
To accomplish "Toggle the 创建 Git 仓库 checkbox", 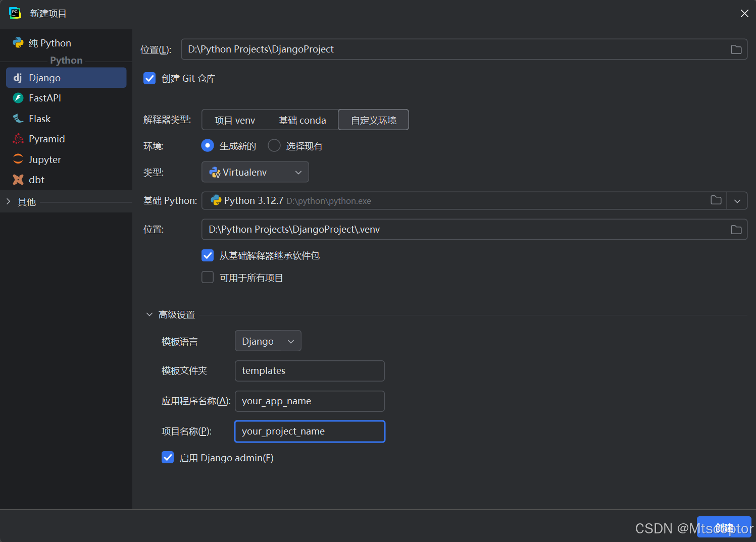I will click(x=149, y=78).
